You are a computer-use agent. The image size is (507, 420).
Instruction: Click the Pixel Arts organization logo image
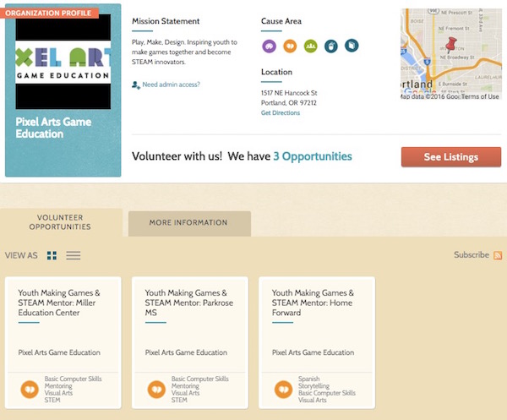tap(63, 62)
